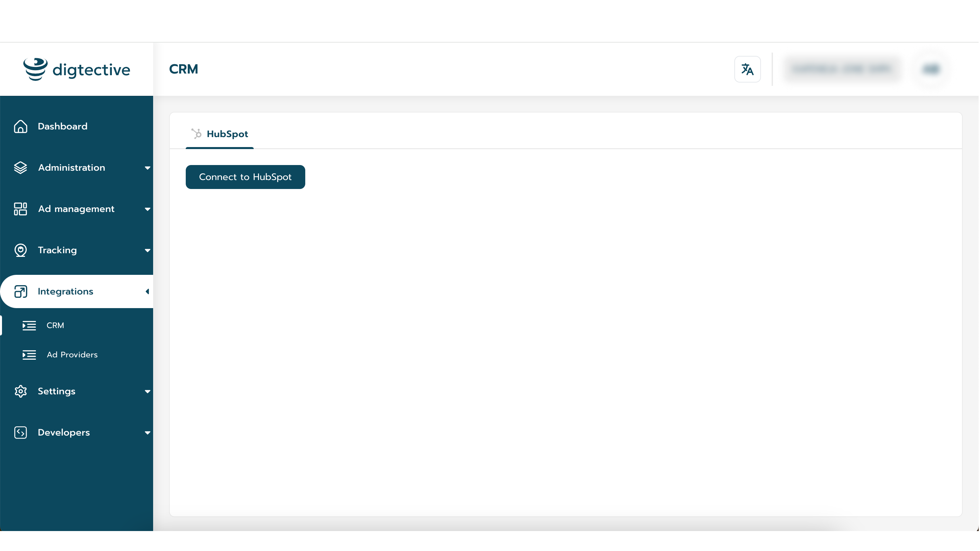Viewport: 980px width, 551px height.
Task: Click the Integrations arrow-box icon
Action: coord(21,291)
